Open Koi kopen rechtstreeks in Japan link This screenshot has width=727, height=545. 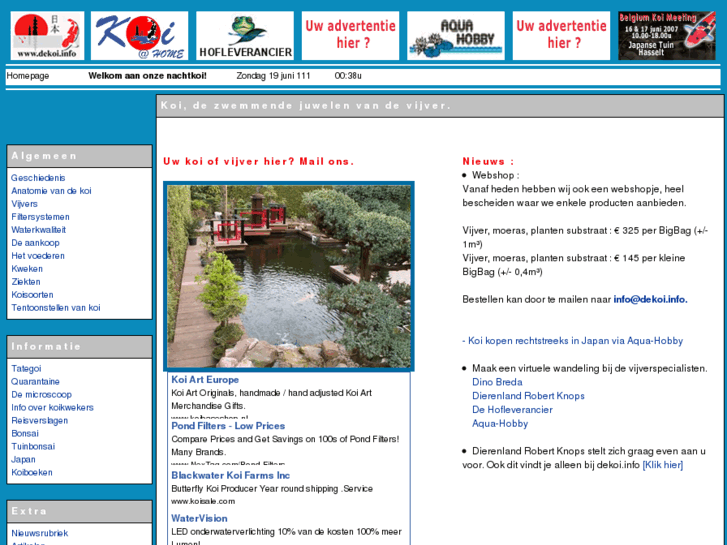[573, 340]
